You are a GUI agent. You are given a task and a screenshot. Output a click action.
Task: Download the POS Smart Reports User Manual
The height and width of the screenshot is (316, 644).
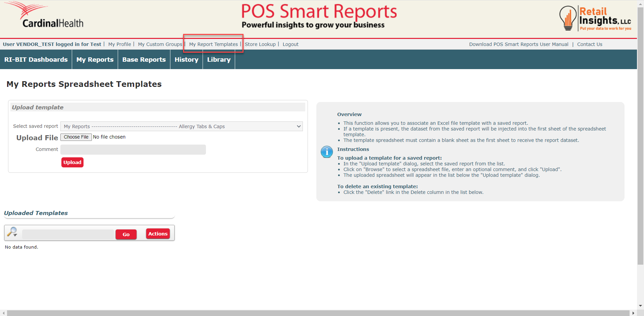[x=519, y=44]
